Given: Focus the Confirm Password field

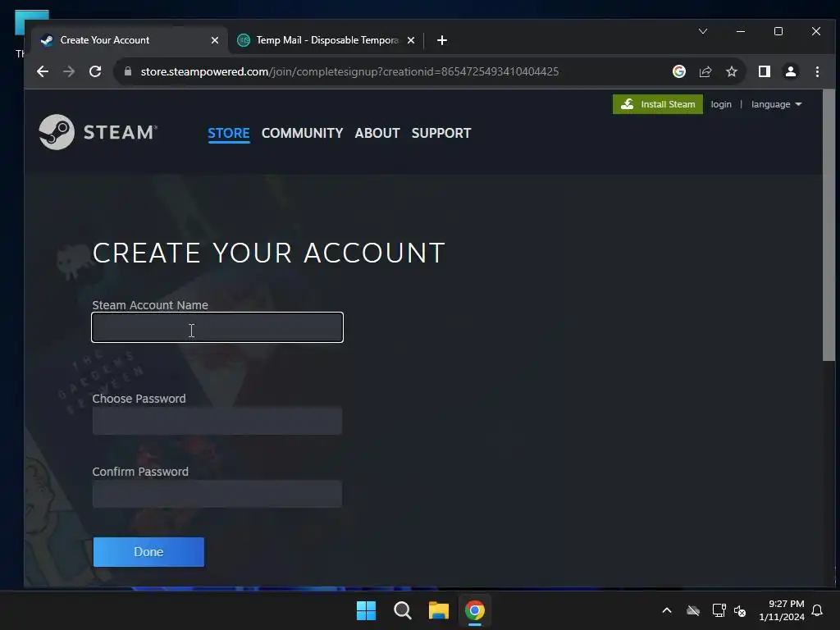Looking at the screenshot, I should pyautogui.click(x=217, y=493).
